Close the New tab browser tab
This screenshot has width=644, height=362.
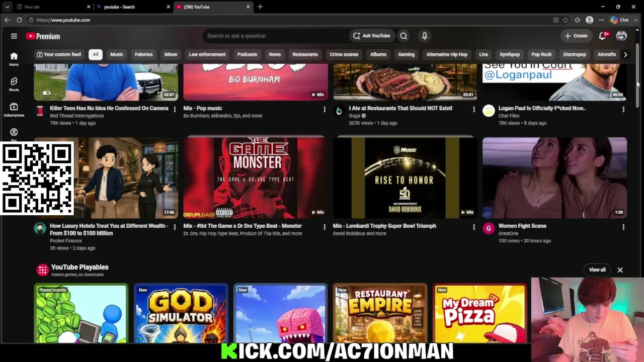[89, 7]
